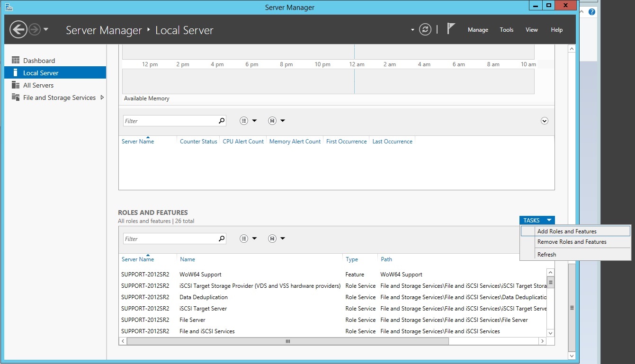Click the Roles and Features filter box
Screen dimensions: 635x364
point(170,239)
